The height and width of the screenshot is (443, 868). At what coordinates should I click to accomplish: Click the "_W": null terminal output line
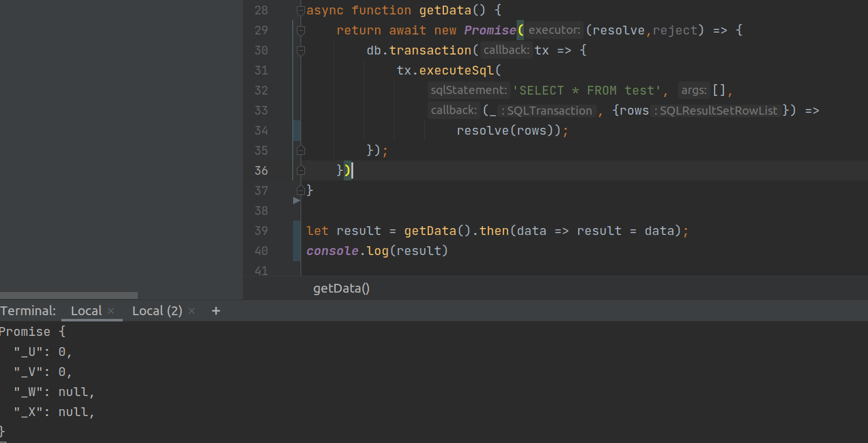(x=54, y=392)
